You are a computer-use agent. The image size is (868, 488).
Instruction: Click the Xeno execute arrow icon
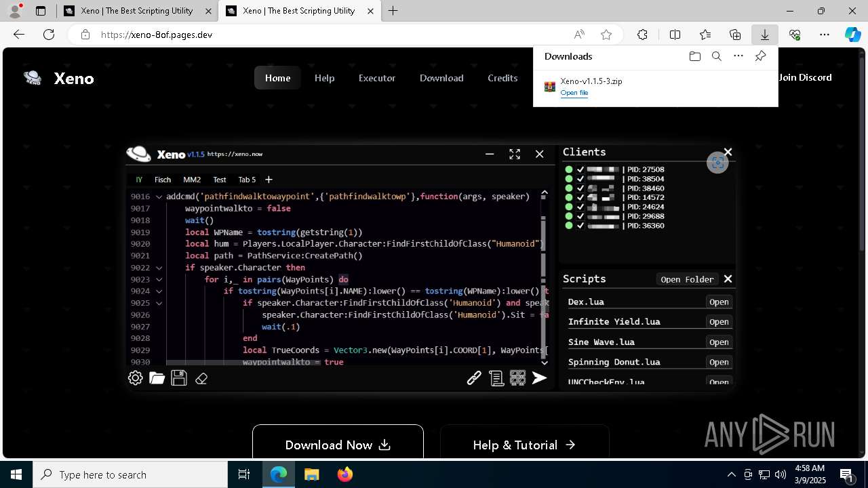(540, 378)
